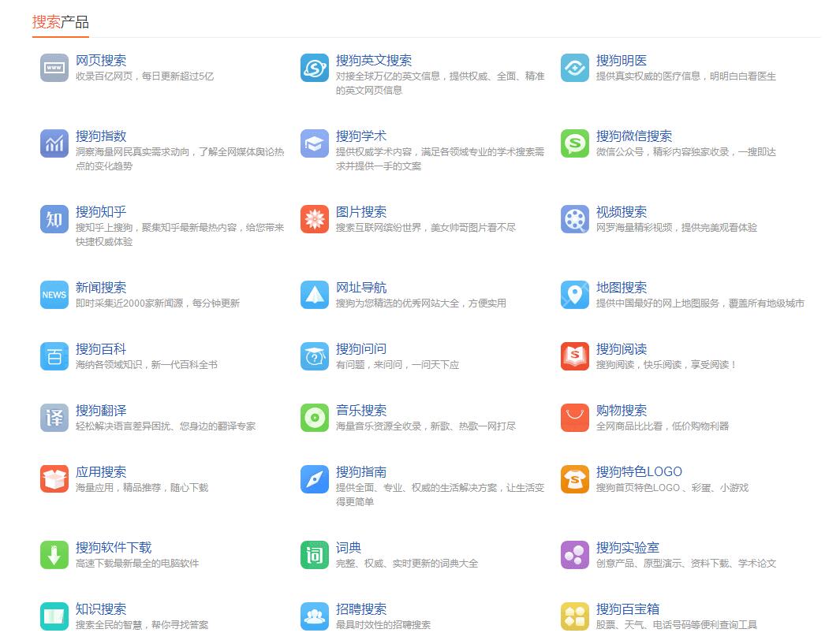Visit the 搜狗软件下载 link
This screenshot has width=840, height=644.
tap(114, 547)
